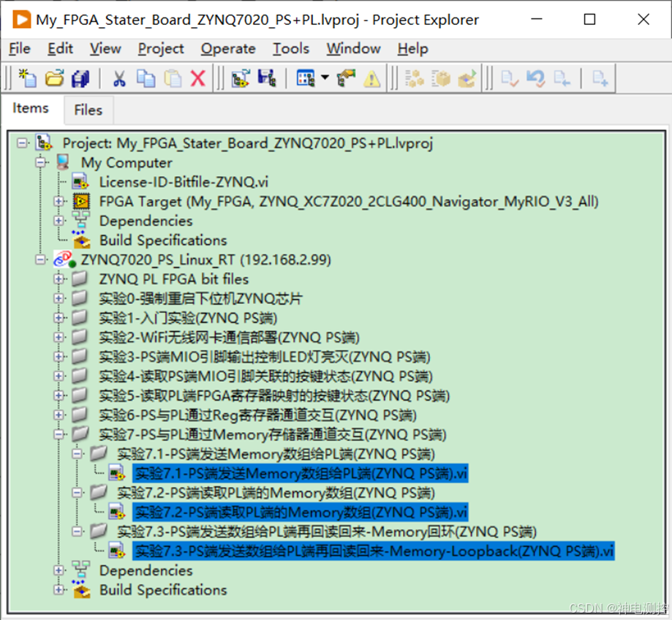The height and width of the screenshot is (620, 672).
Task: Click the Build All toolbar icon
Action: tap(414, 78)
